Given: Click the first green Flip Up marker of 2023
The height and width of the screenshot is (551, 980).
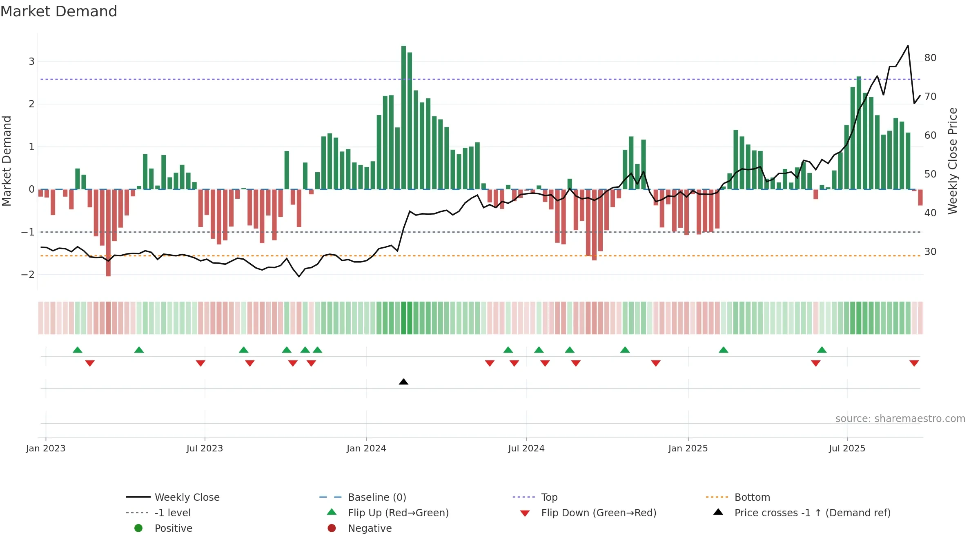Looking at the screenshot, I should pyautogui.click(x=78, y=349).
